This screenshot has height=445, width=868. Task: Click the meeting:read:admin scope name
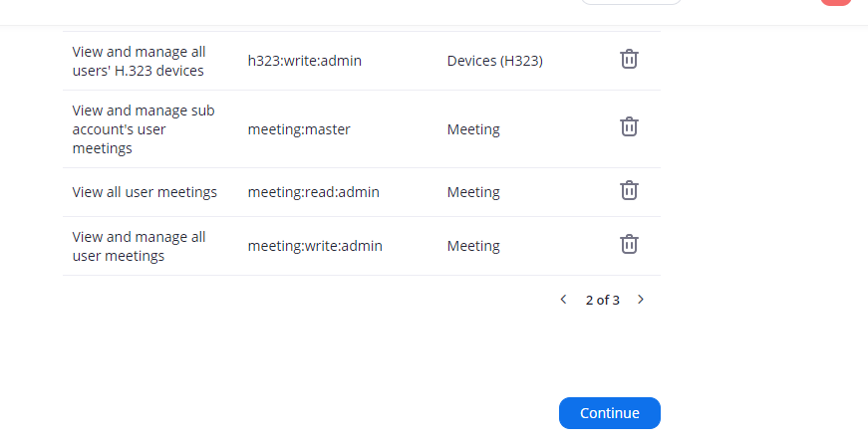coord(314,192)
